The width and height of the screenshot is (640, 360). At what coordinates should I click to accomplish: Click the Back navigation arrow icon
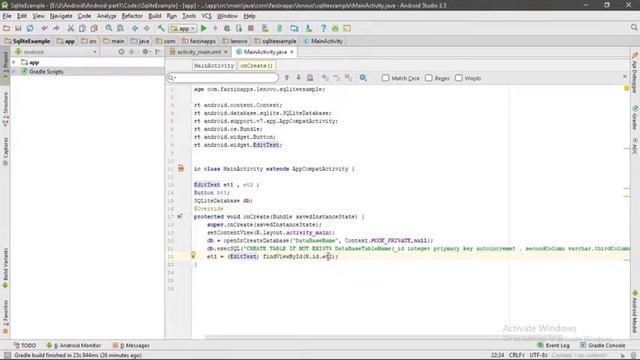click(x=135, y=29)
